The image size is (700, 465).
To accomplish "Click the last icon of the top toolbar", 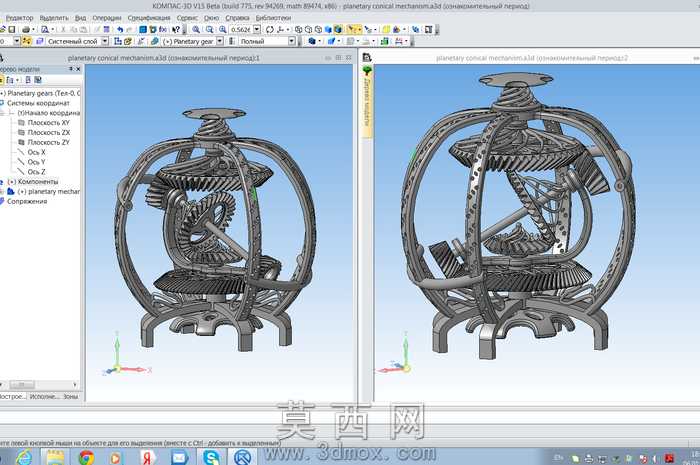I will click(x=429, y=29).
